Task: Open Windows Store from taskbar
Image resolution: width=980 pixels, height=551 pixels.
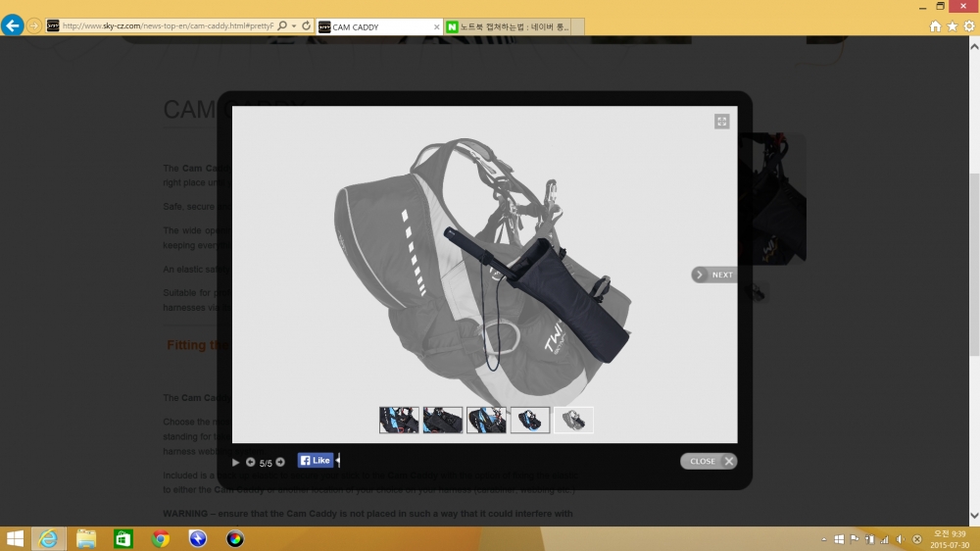Action: (x=123, y=538)
